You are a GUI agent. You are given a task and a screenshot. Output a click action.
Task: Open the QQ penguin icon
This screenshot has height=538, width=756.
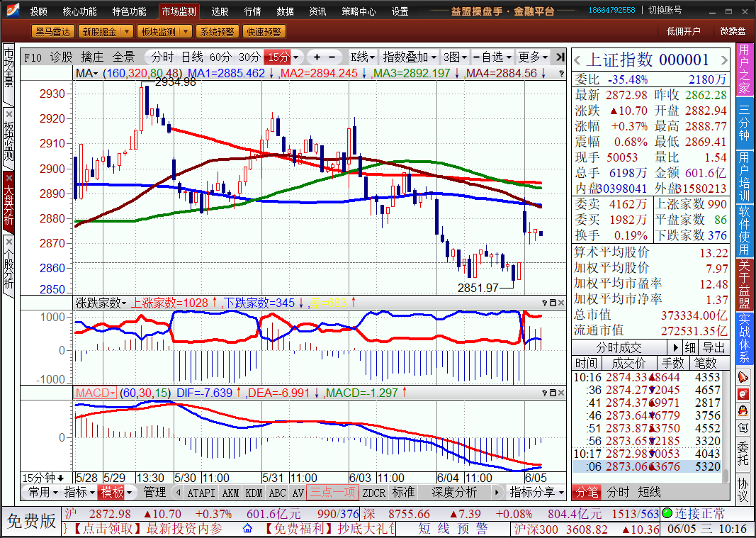(x=743, y=410)
